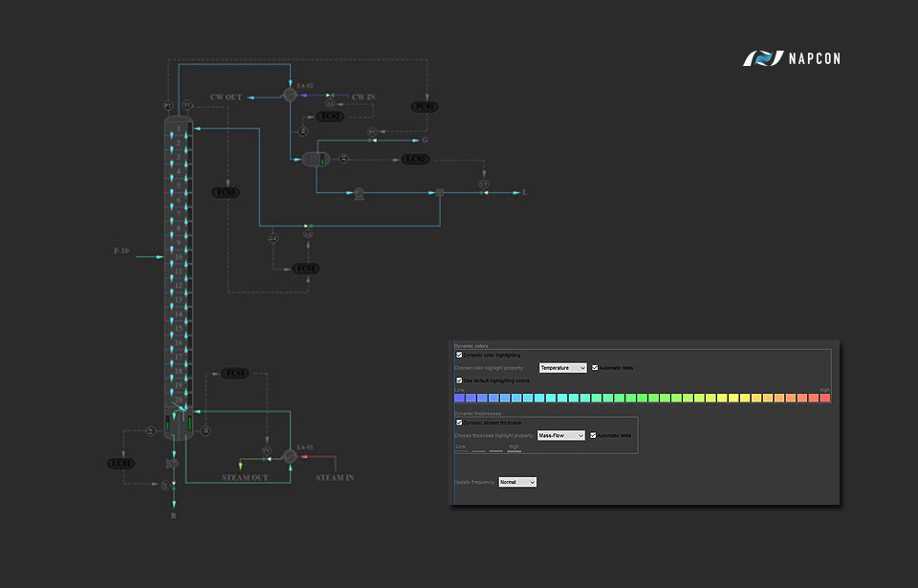Toggle Dynamic stream thickness checkbox
Screen dimensions: 918x588
pyautogui.click(x=459, y=422)
